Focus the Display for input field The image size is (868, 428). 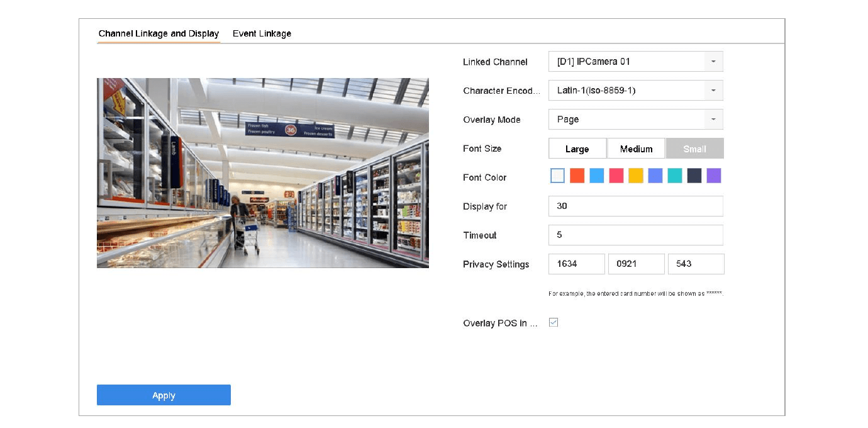coord(636,206)
